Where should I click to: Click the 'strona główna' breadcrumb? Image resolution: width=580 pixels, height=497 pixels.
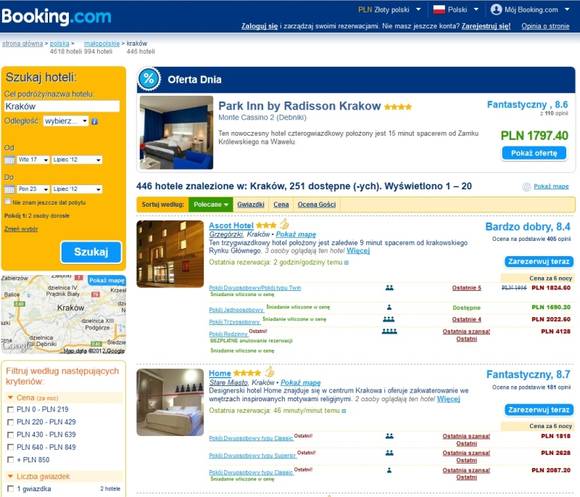click(x=23, y=44)
